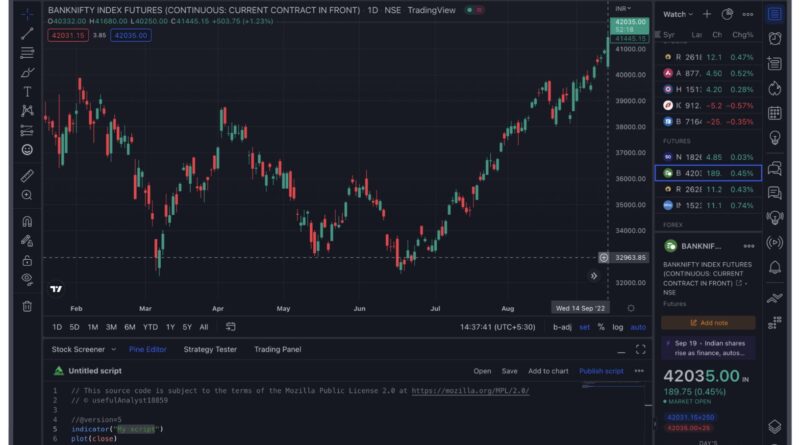Open the Stock Screener tab
Viewport: 800px width, 445px height.
78,350
